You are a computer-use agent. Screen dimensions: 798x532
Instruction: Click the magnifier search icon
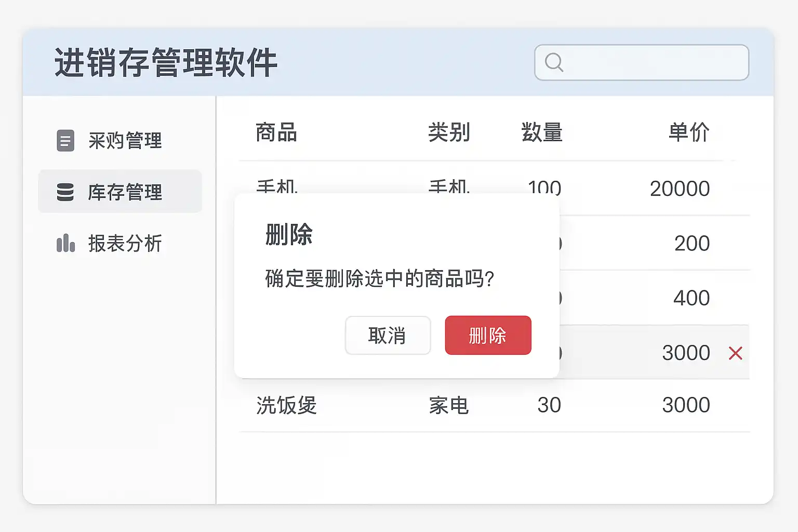pos(554,62)
